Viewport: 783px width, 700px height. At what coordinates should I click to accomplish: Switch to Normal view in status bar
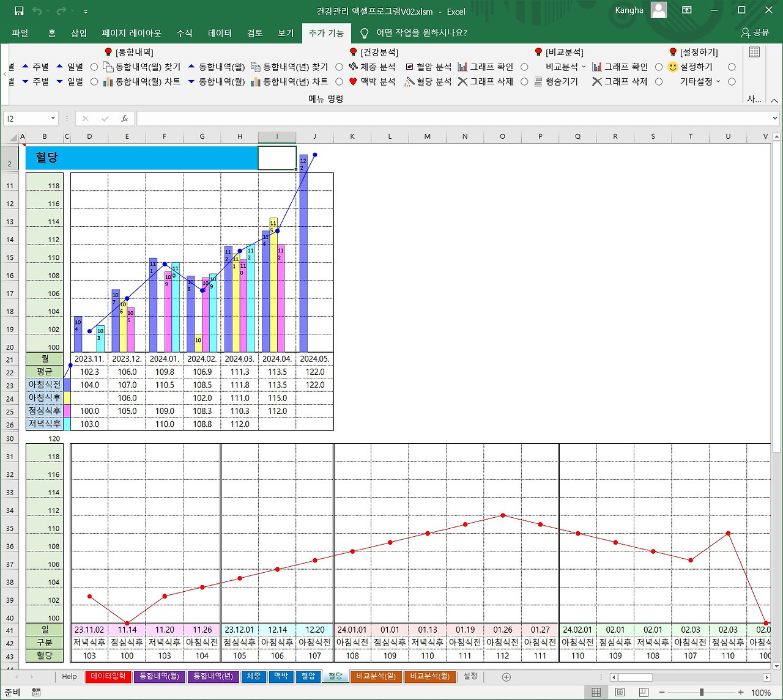596,693
